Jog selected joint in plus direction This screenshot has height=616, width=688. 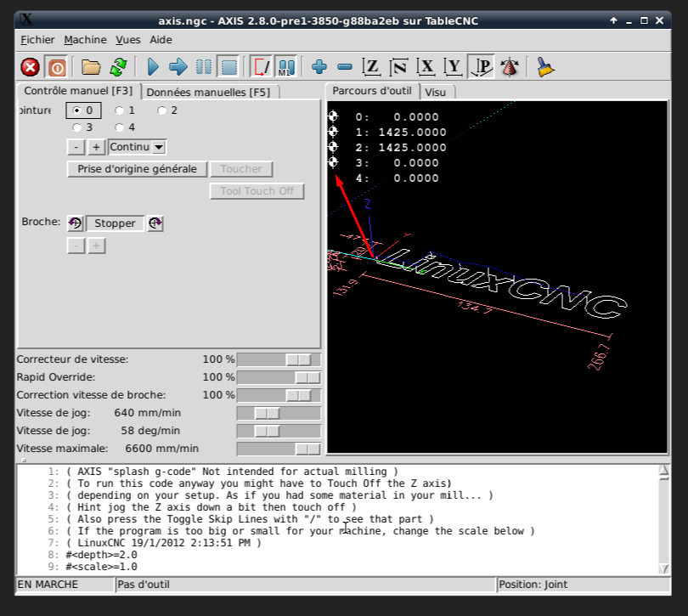pyautogui.click(x=96, y=147)
